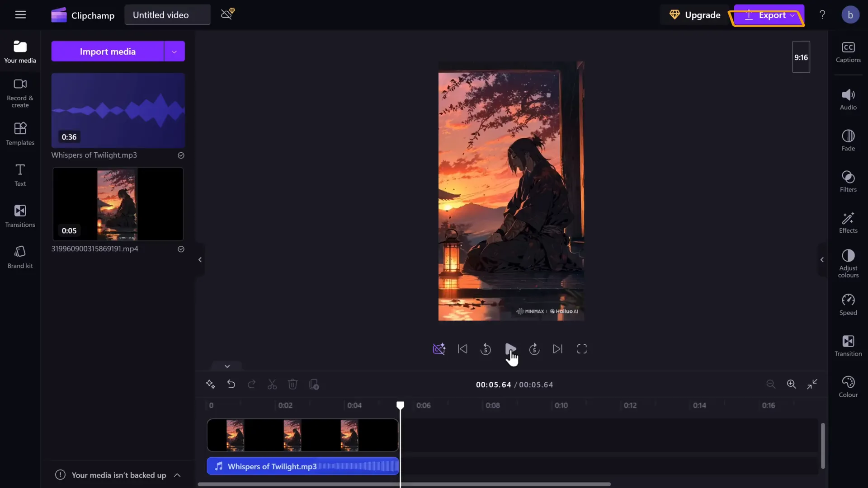Click the Export button
Screen dimensions: 868x488
coord(769,15)
